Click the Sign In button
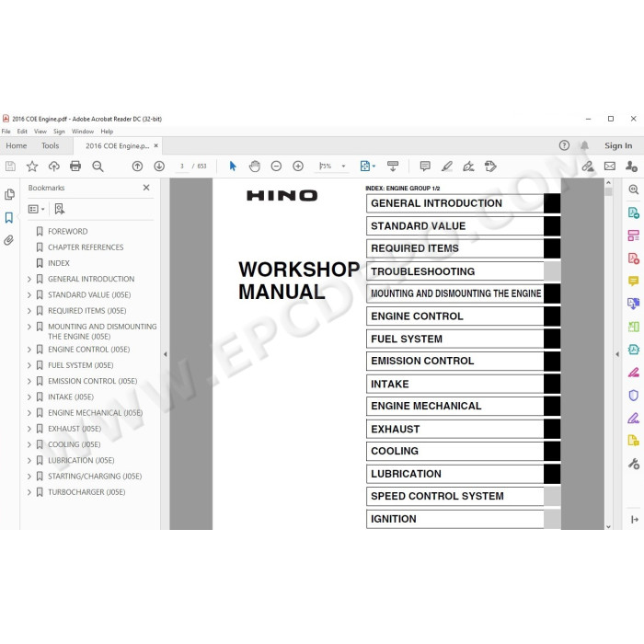644x644 pixels. coord(618,145)
